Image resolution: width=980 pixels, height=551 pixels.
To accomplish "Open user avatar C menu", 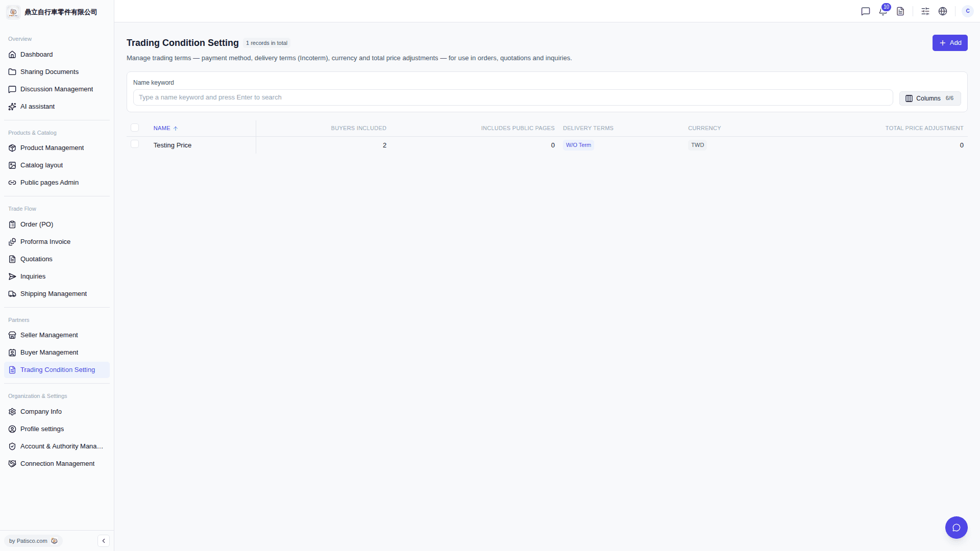I will pyautogui.click(x=968, y=11).
